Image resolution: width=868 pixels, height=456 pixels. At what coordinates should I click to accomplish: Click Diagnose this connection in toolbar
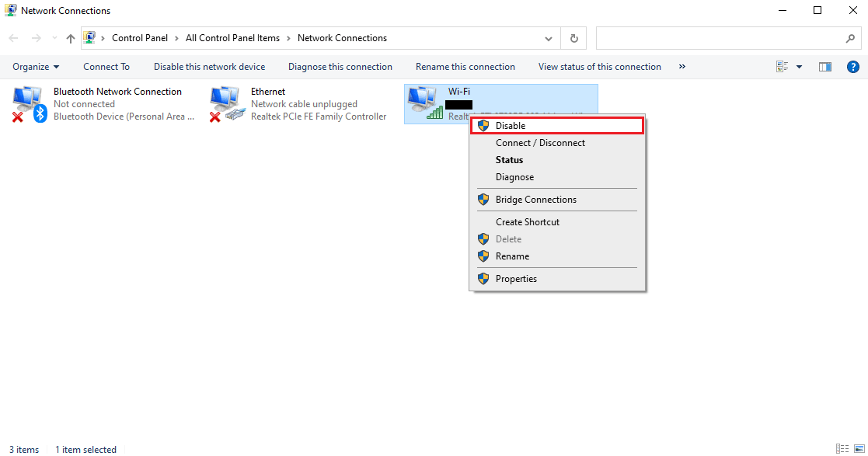click(340, 67)
